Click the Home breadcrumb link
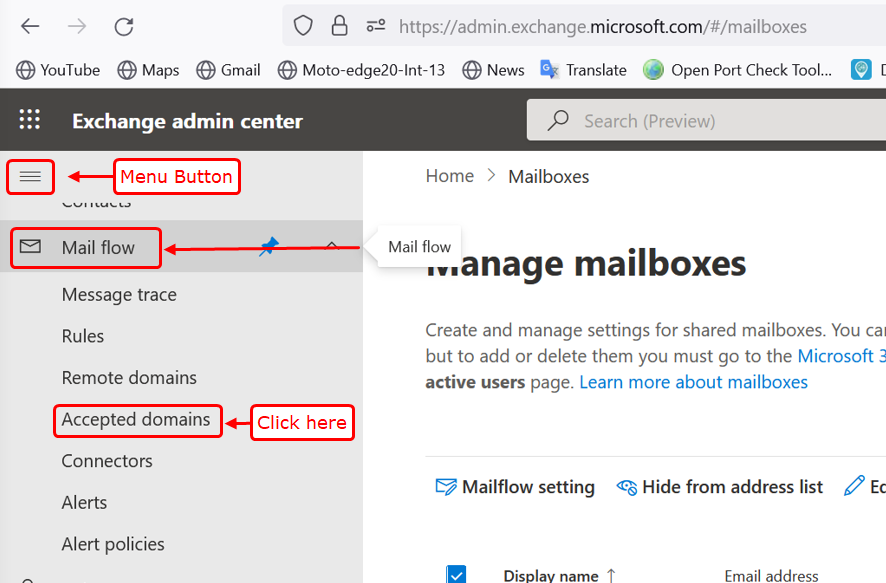Viewport: 886px width, 583px height. 450,176
